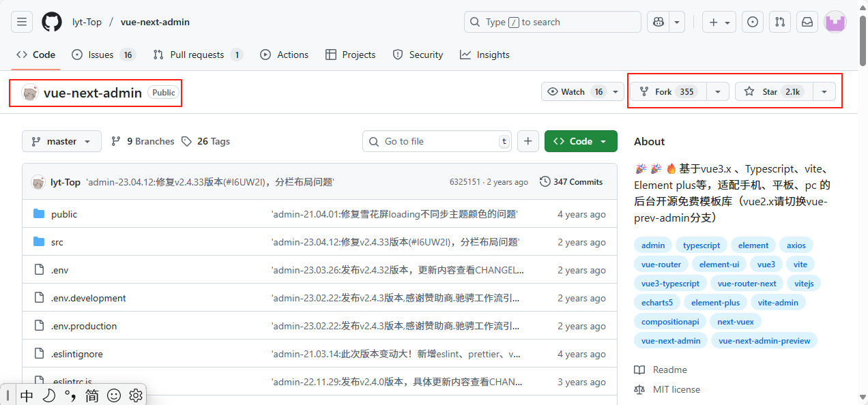
Task: Switch to the Issues tab
Action: coord(104,55)
